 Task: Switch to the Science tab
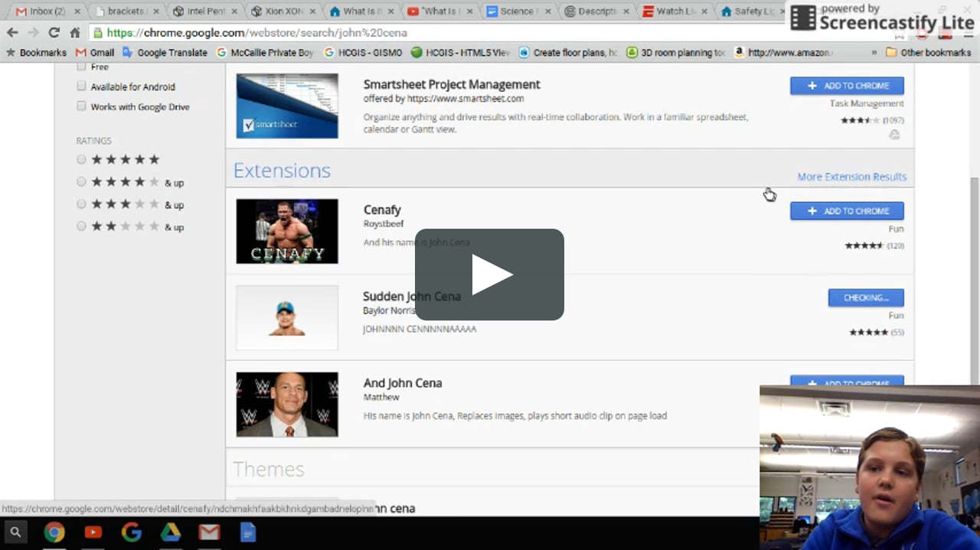[x=517, y=11]
